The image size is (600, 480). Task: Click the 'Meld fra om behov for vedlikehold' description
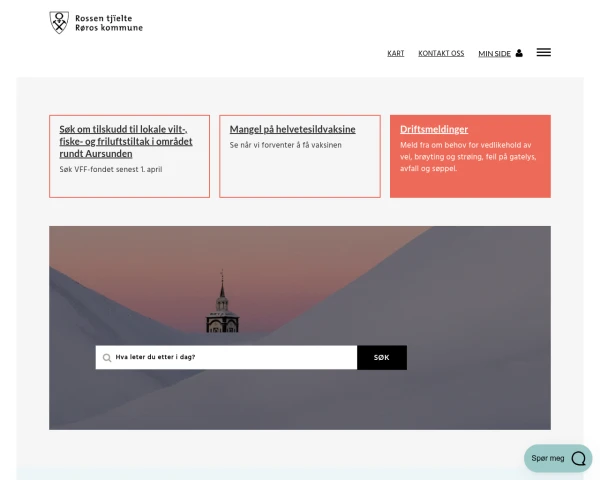[468, 157]
